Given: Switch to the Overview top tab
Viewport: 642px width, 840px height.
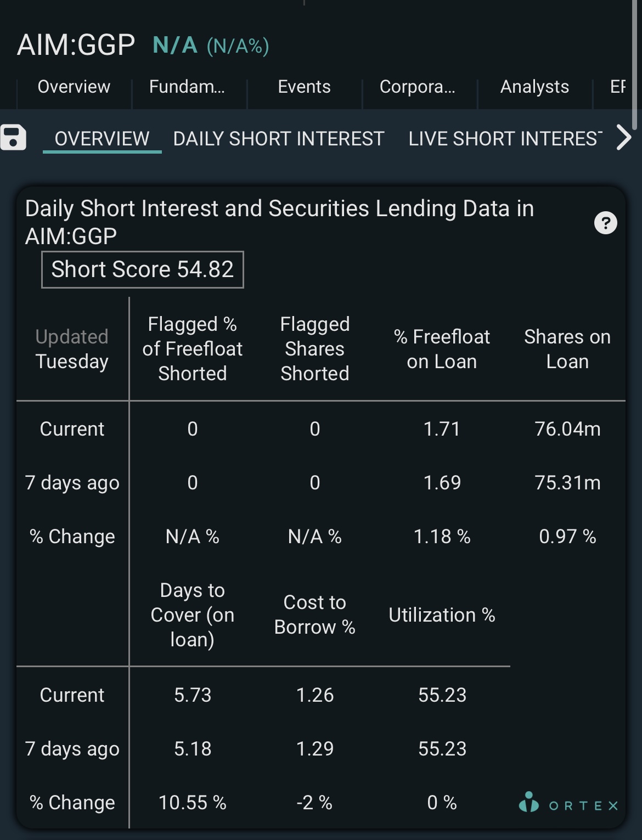Looking at the screenshot, I should pyautogui.click(x=74, y=87).
